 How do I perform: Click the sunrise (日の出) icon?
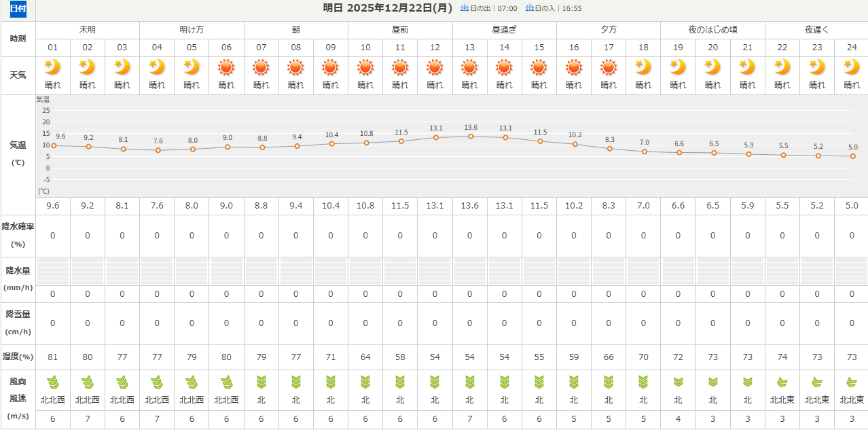point(465,9)
